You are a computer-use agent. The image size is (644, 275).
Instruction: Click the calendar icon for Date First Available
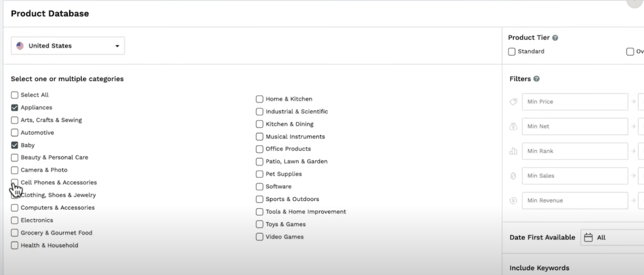point(589,237)
